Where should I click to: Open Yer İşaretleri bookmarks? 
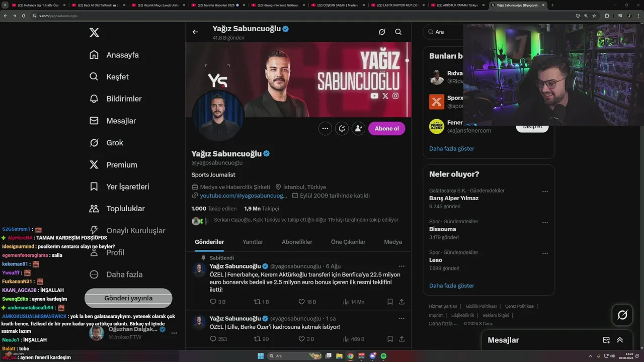pos(119,187)
